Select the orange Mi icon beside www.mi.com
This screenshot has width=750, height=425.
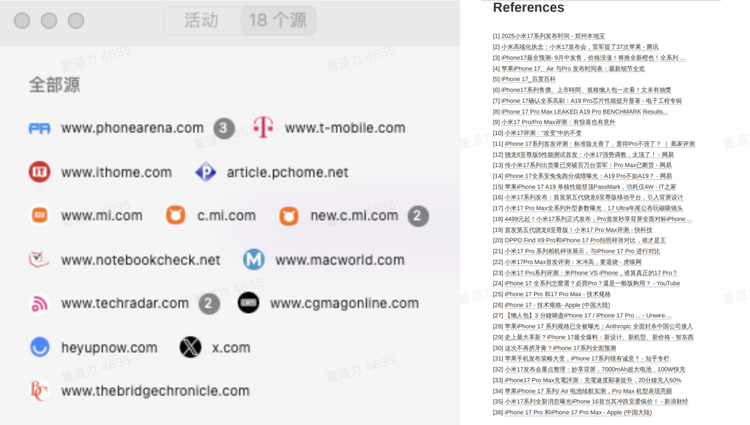click(x=39, y=216)
